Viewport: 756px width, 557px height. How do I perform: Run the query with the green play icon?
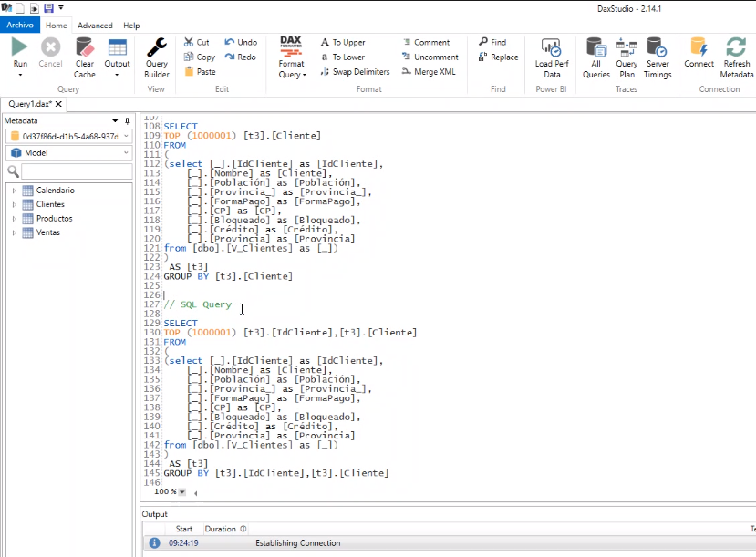click(20, 47)
